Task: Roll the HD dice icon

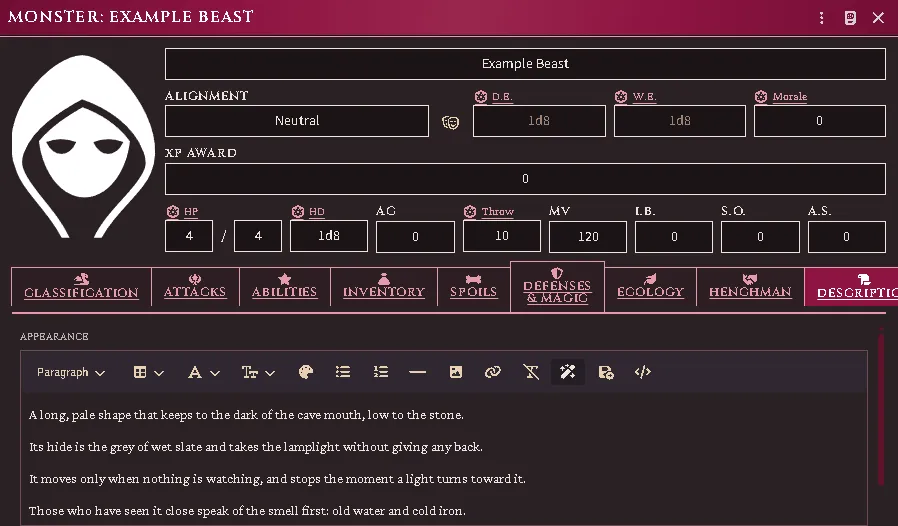Action: click(x=298, y=211)
